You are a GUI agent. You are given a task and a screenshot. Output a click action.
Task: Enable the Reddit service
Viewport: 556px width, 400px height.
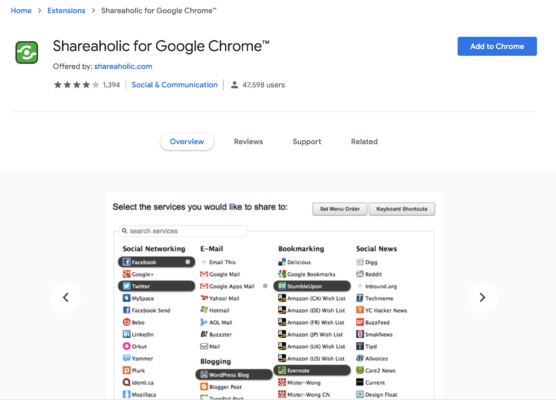pos(369,274)
